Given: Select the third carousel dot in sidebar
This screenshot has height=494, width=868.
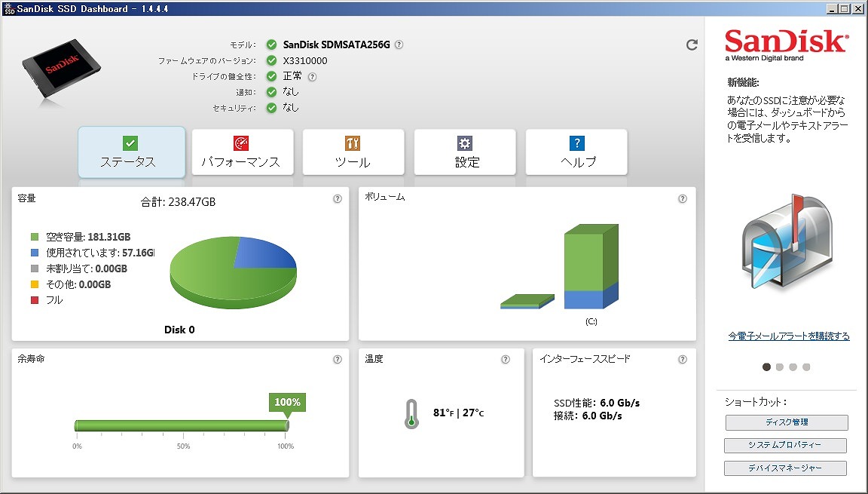Looking at the screenshot, I should 793,367.
